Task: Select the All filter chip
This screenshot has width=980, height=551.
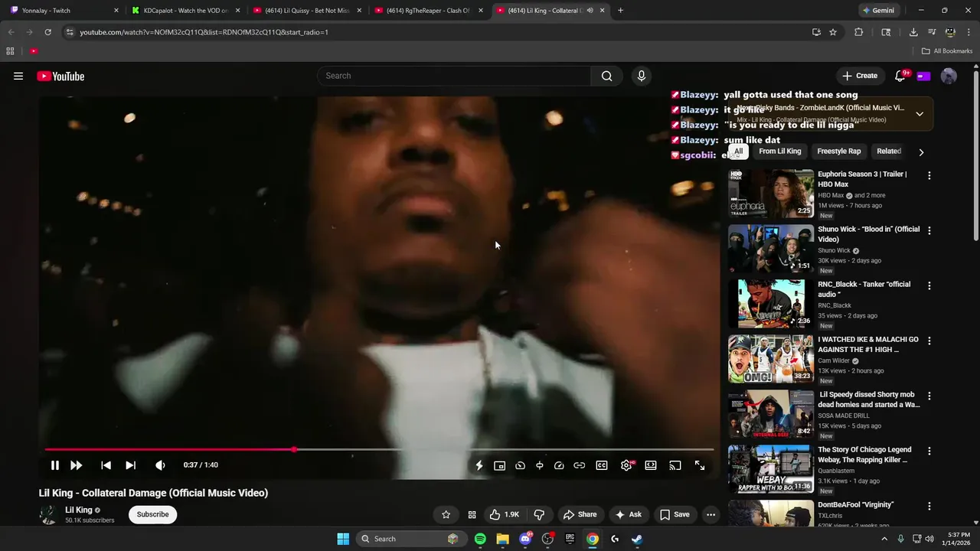Action: click(x=738, y=152)
